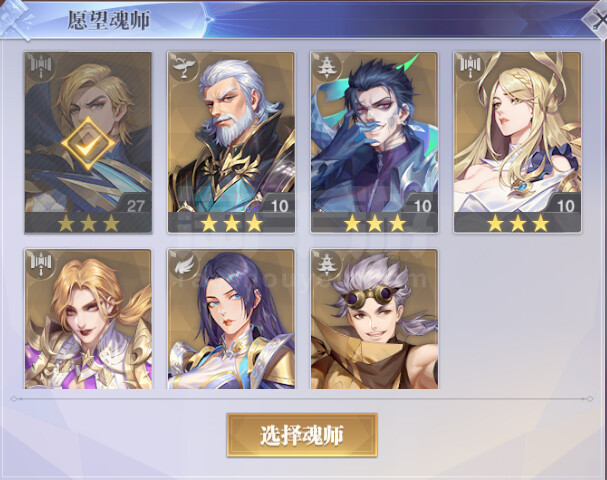Click class icon on golden-armored woman card
This screenshot has height=480, width=607.
[x=40, y=264]
